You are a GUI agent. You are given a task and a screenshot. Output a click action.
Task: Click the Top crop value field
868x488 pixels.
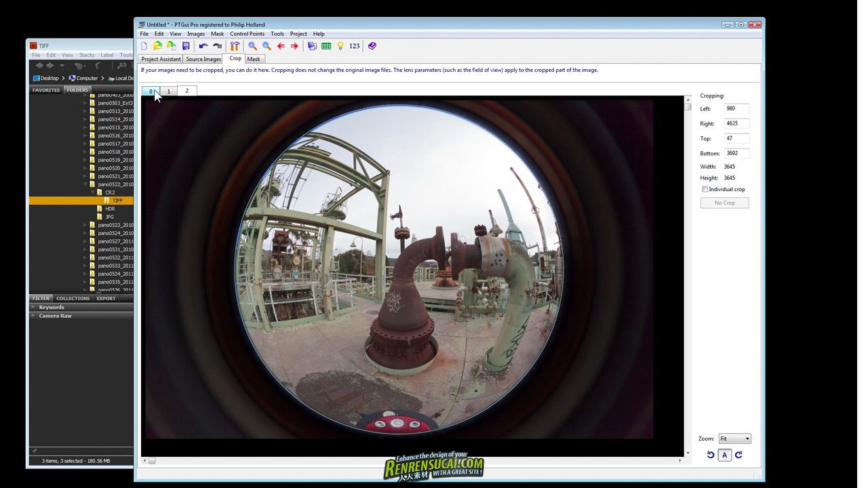(x=736, y=138)
